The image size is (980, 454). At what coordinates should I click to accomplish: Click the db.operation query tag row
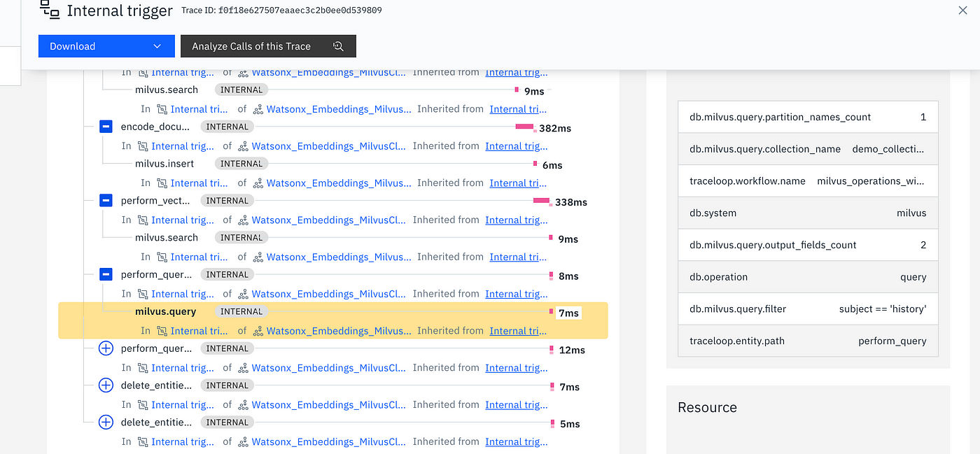pyautogui.click(x=808, y=277)
